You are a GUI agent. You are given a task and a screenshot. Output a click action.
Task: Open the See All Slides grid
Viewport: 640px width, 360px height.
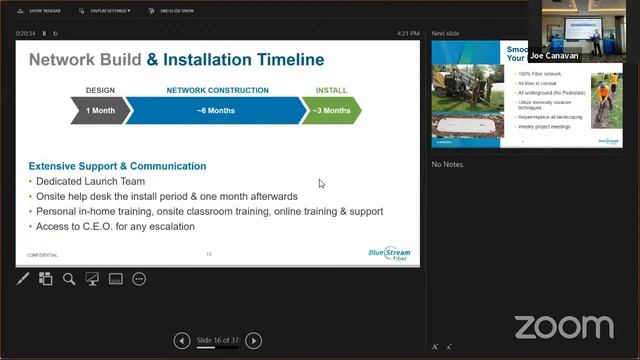[x=46, y=279]
